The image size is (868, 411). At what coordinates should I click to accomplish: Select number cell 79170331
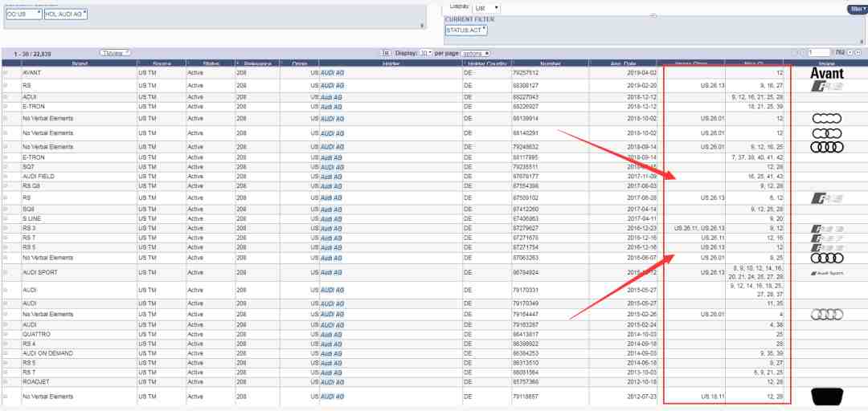pyautogui.click(x=526, y=290)
